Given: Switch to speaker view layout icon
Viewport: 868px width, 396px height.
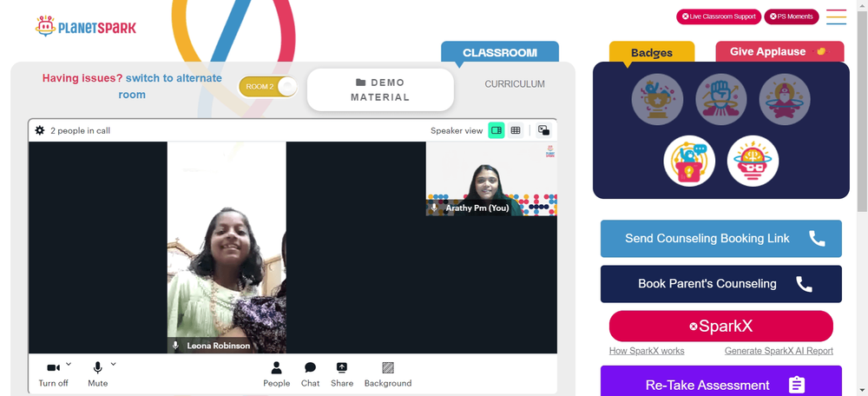Looking at the screenshot, I should click(x=496, y=131).
